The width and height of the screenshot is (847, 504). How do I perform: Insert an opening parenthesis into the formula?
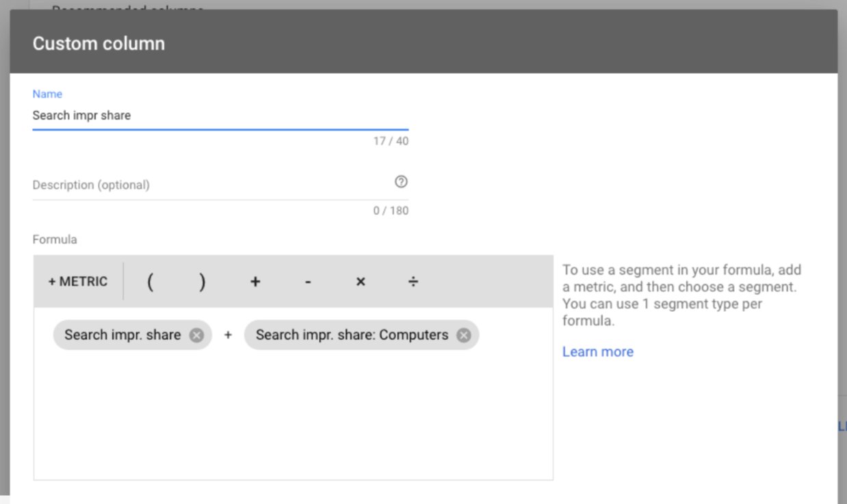click(x=151, y=281)
